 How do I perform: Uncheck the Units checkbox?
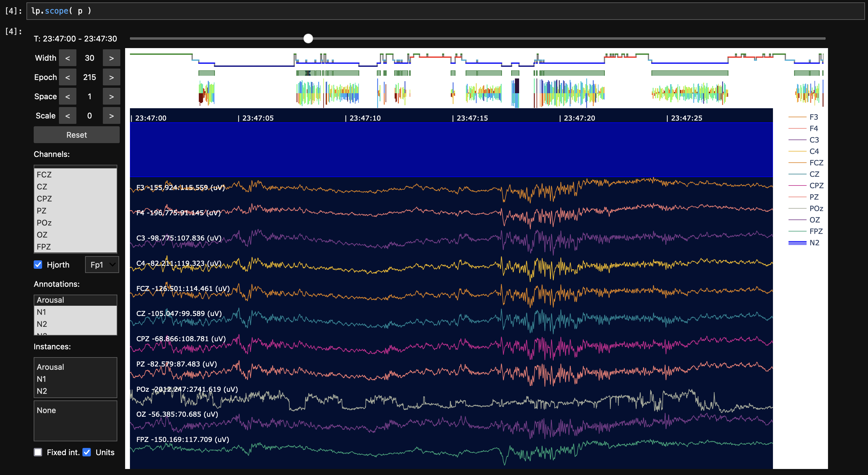87,452
